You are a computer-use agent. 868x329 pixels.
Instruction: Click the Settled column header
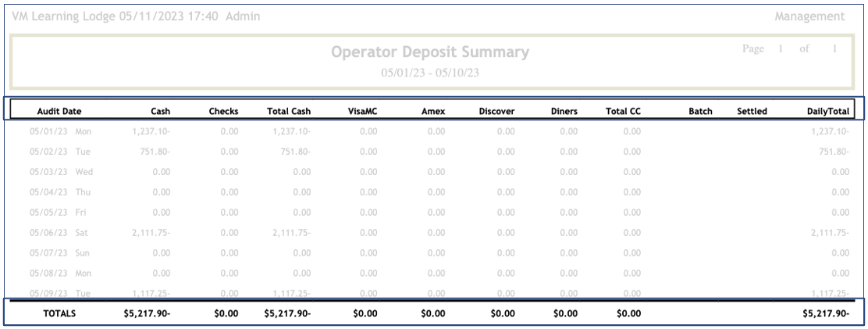tap(752, 111)
